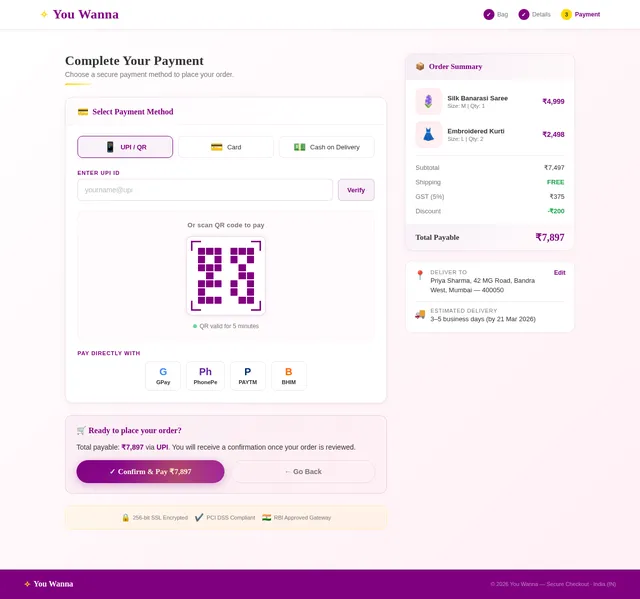Image resolution: width=640 pixels, height=599 pixels.
Task: Click the Embroidered Kurti product image
Action: tap(429, 134)
